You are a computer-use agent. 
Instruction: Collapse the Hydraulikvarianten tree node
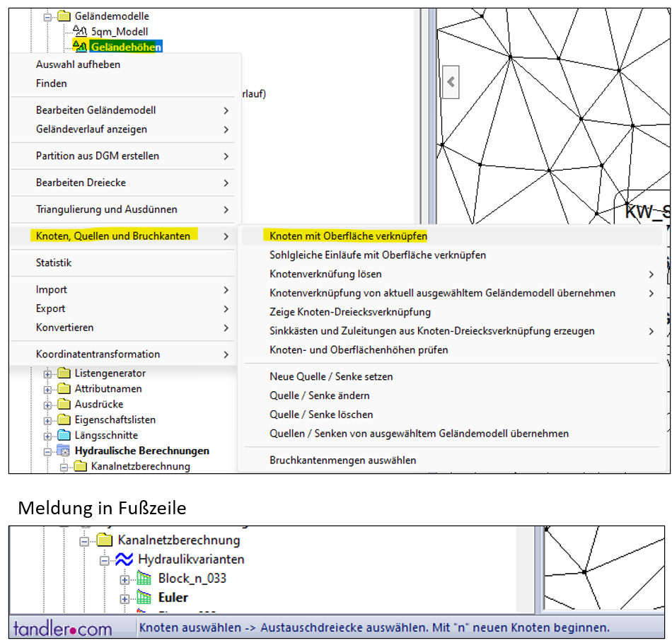[x=105, y=560]
